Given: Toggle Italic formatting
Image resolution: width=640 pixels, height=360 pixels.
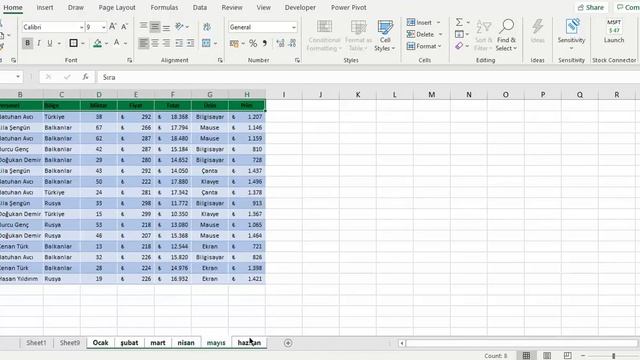Looking at the screenshot, I should [39, 43].
